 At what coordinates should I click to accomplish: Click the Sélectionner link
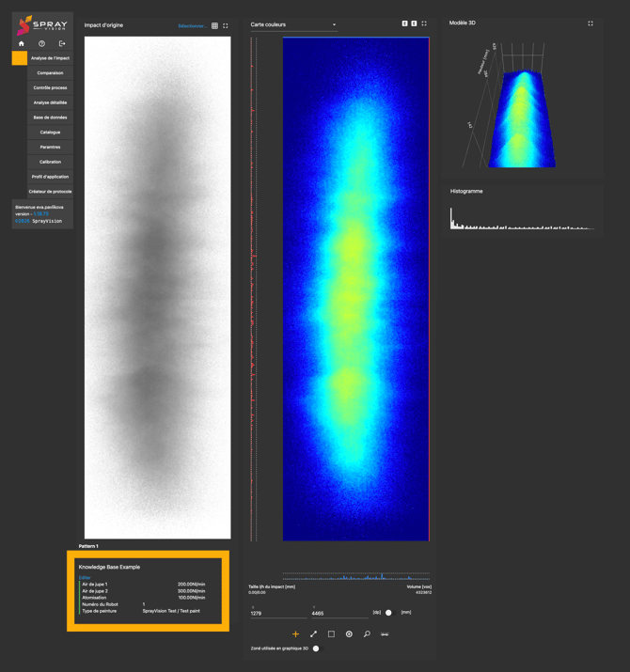pos(192,26)
